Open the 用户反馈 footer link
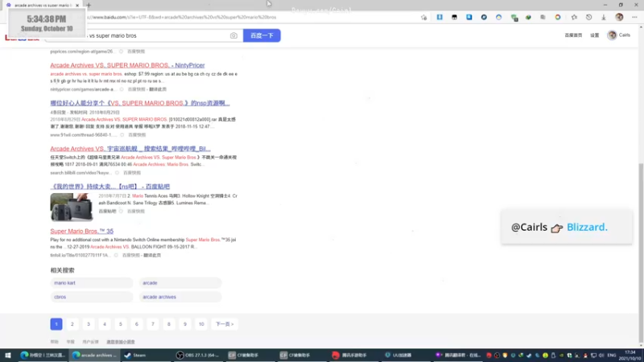The width and height of the screenshot is (644, 362). 90,342
